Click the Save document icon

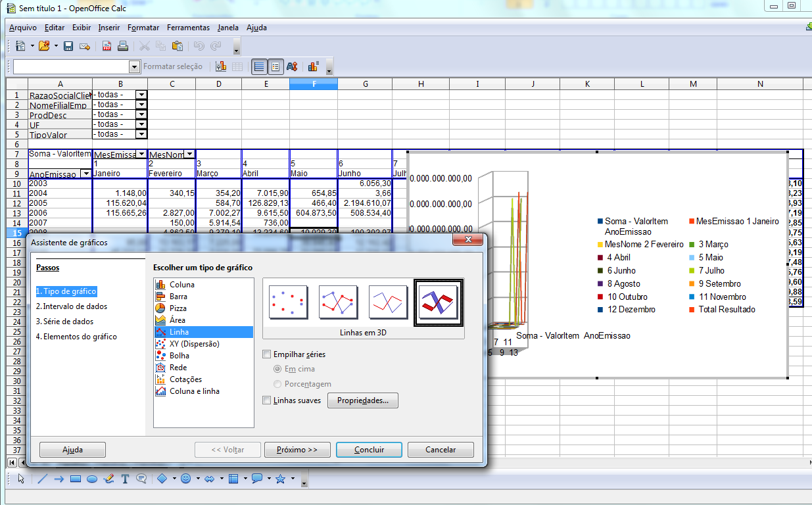[68, 45]
